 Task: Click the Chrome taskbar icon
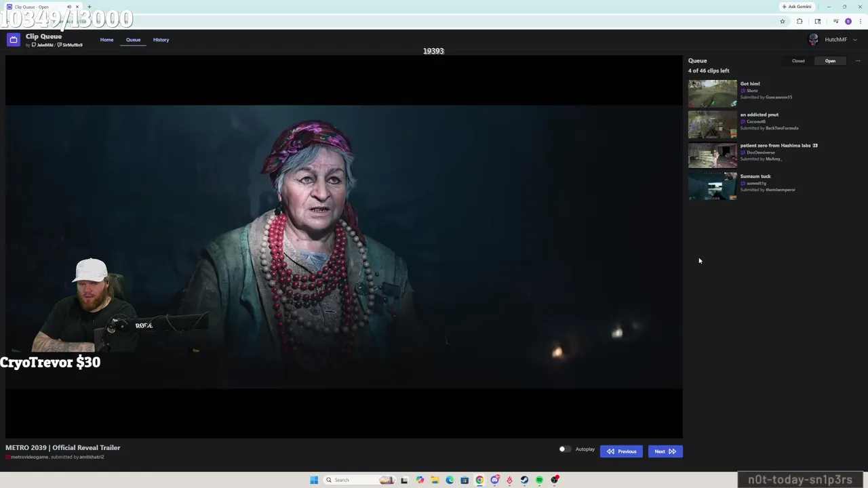(479, 480)
